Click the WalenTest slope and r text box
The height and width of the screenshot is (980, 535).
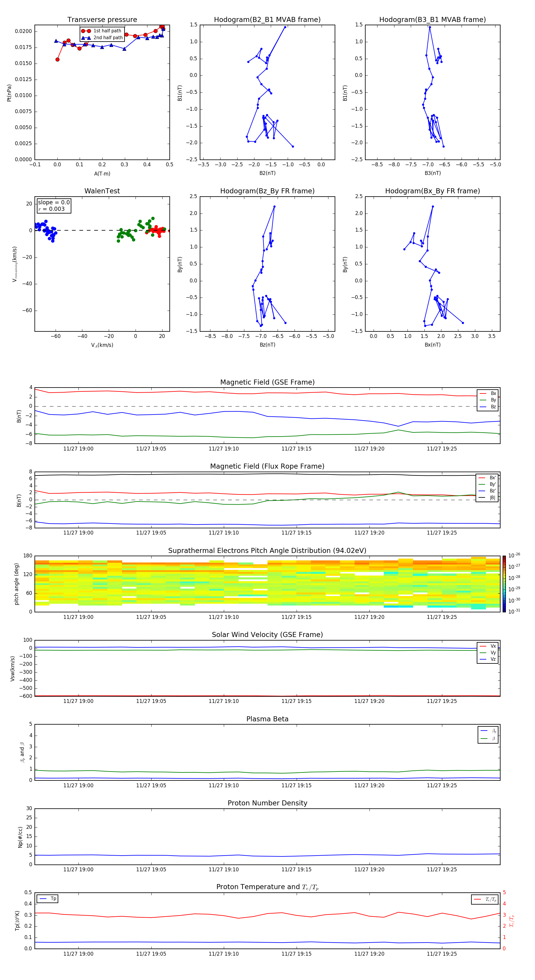click(54, 206)
